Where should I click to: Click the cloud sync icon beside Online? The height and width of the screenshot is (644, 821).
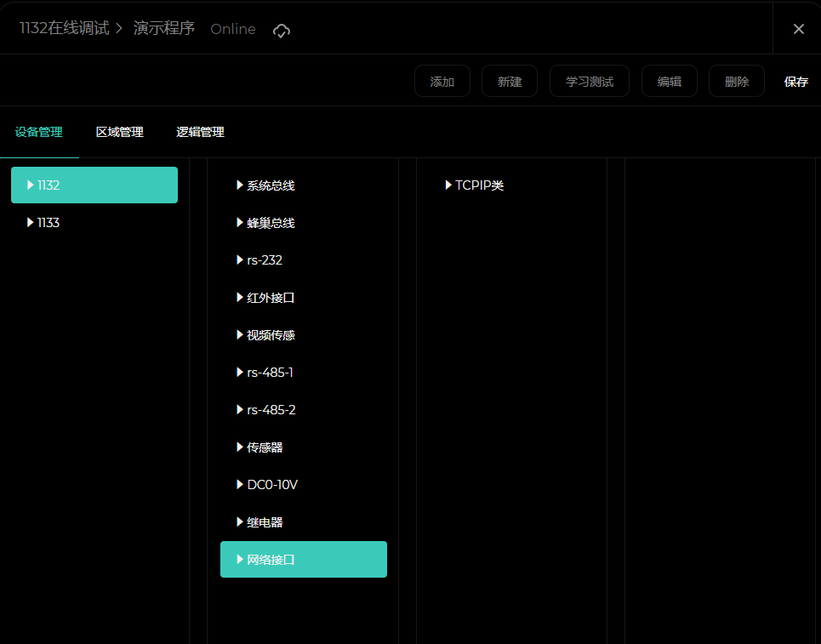281,31
